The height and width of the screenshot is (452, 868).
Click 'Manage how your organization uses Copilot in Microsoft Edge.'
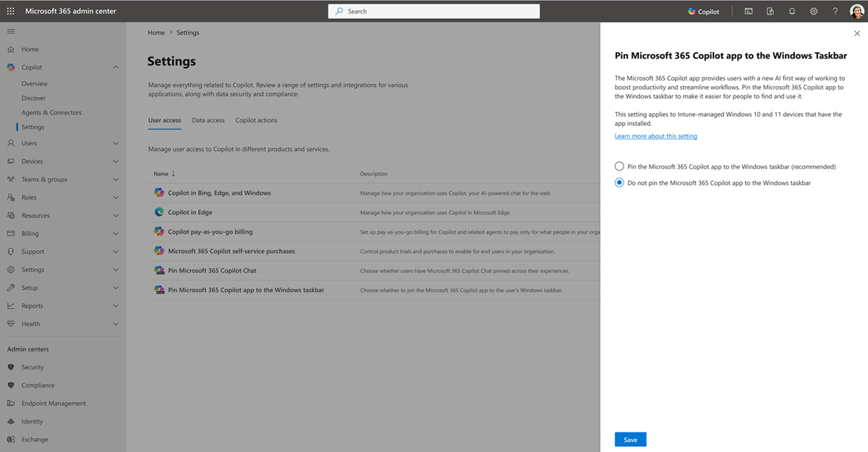pyautogui.click(x=435, y=213)
